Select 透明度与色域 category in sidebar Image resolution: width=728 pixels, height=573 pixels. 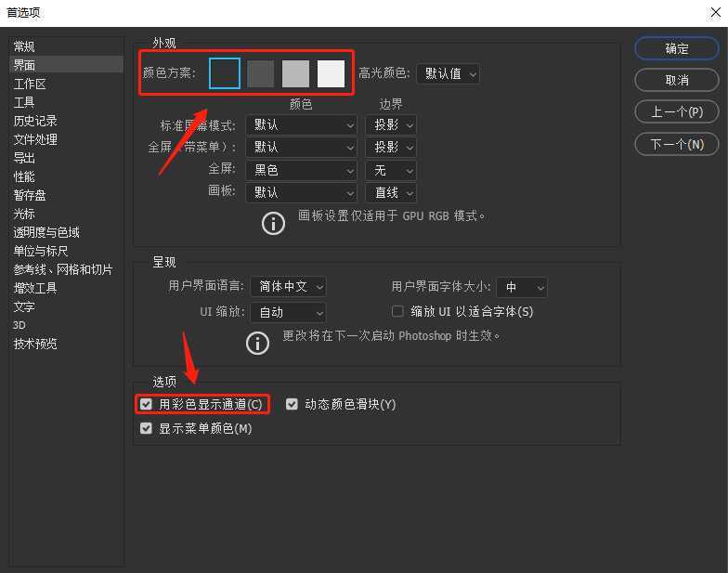[66, 232]
